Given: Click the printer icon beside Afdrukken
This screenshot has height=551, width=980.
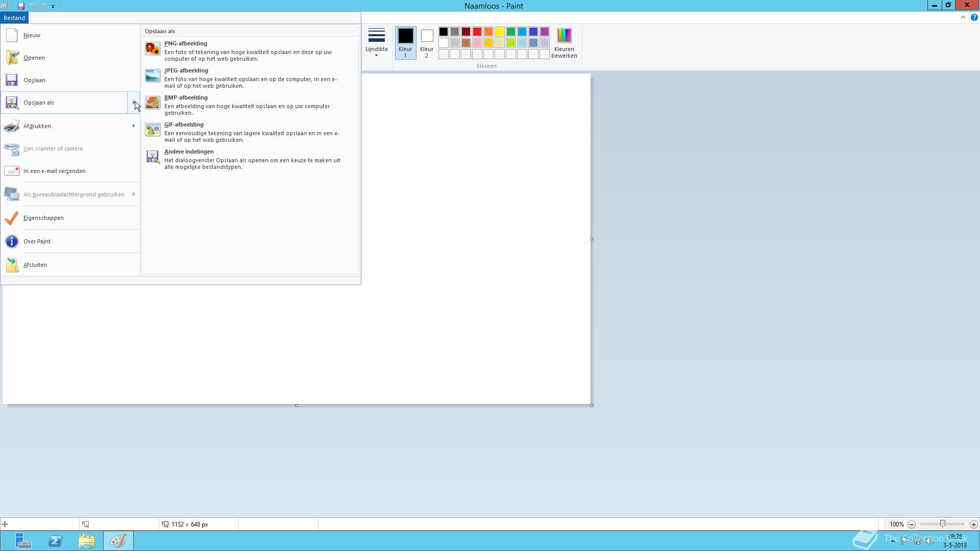Looking at the screenshot, I should [12, 126].
